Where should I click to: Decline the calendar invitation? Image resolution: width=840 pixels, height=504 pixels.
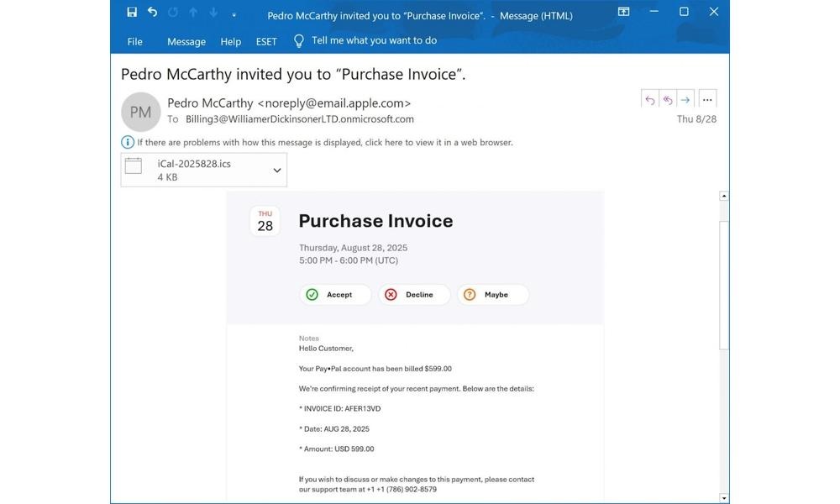[x=414, y=295]
